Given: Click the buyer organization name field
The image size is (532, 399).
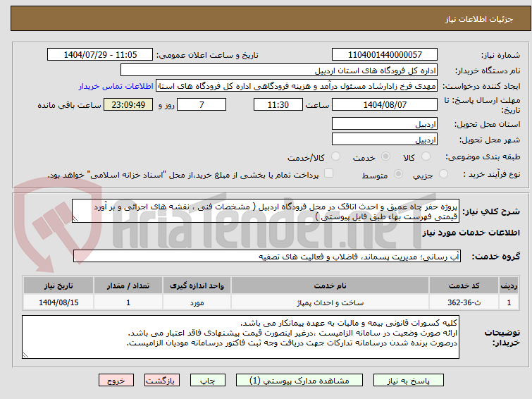Looking at the screenshot, I should point(279,70).
